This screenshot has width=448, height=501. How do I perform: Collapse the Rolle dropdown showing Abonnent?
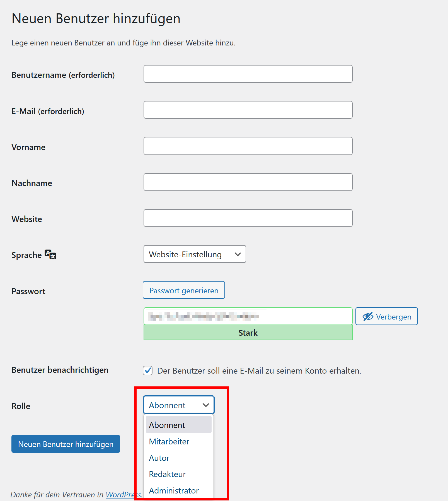[x=179, y=405]
